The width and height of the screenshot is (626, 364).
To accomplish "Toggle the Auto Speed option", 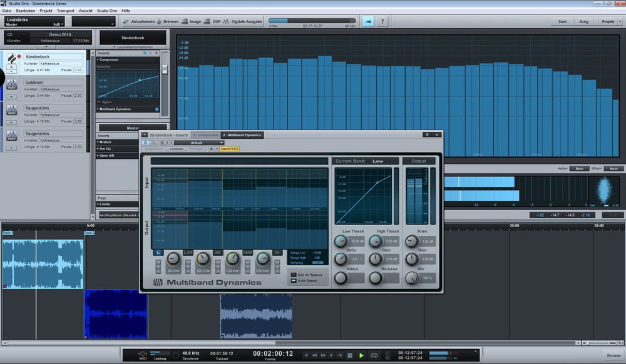I will point(293,281).
